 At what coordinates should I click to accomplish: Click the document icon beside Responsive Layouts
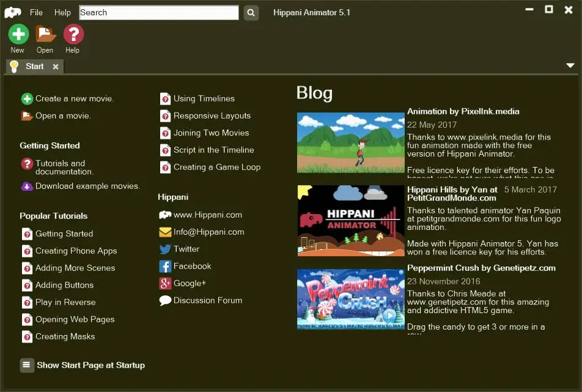click(x=165, y=116)
